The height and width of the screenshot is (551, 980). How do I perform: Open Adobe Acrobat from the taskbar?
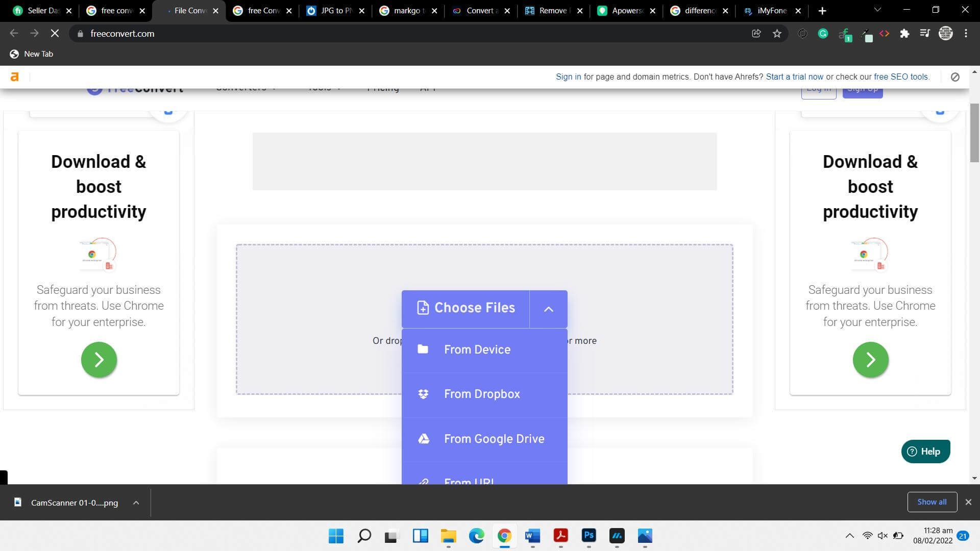pos(560,537)
